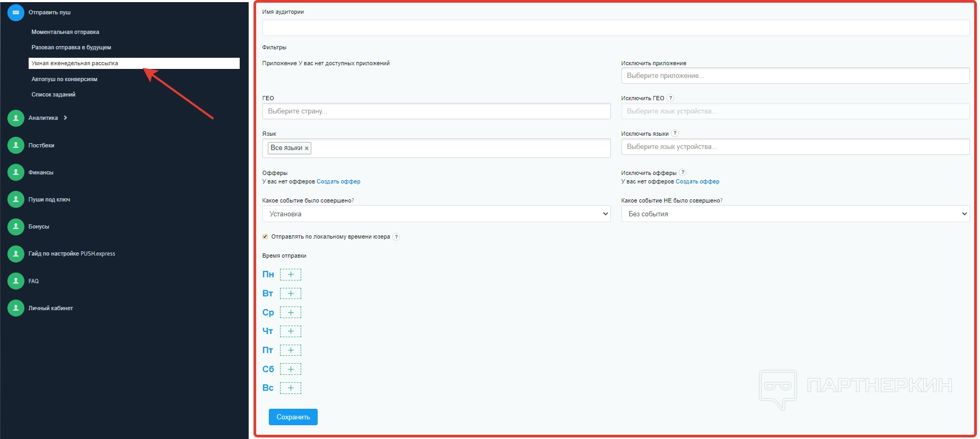980x439 pixels.
Task: Add a send time for Monday (Пн)
Action: 291,275
